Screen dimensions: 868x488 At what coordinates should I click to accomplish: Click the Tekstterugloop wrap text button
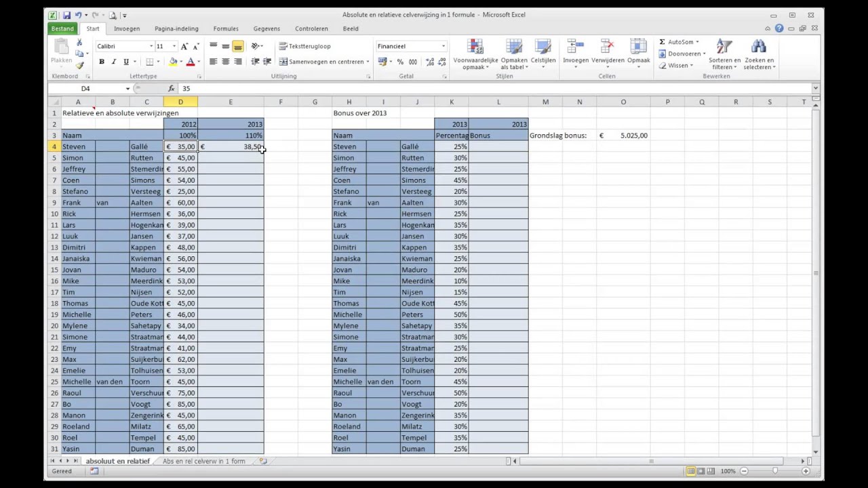coord(305,46)
